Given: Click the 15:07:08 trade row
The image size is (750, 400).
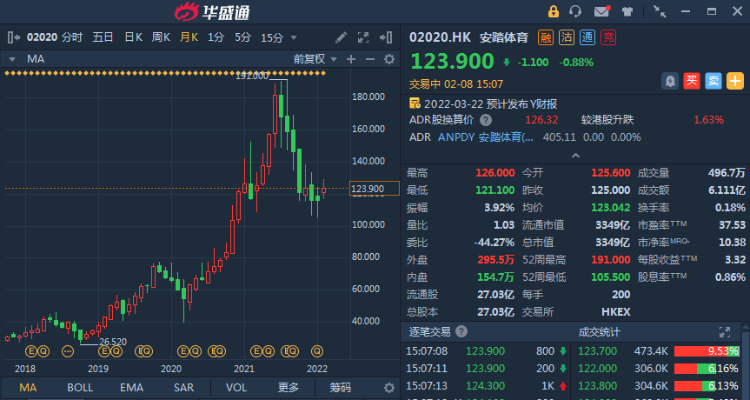Looking at the screenshot, I should coord(487,351).
